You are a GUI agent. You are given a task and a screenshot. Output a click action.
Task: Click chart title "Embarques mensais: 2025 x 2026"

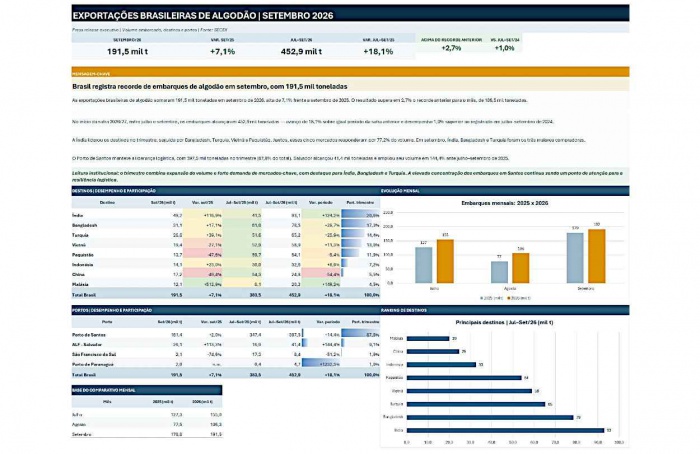(x=504, y=203)
